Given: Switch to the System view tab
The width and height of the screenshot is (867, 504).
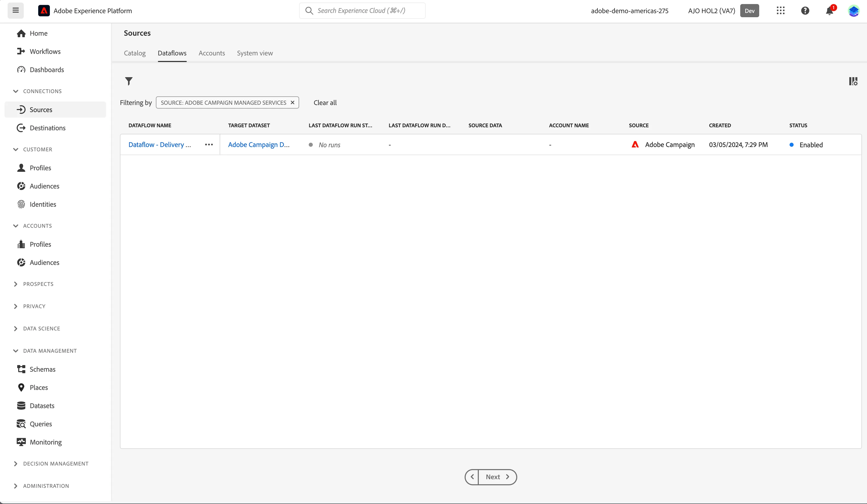Looking at the screenshot, I should [255, 53].
